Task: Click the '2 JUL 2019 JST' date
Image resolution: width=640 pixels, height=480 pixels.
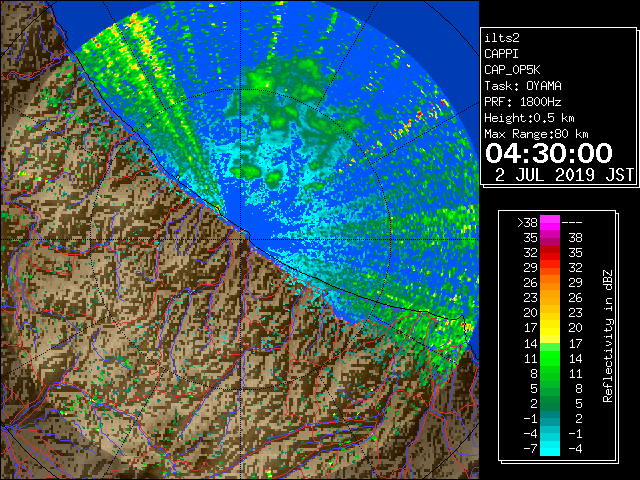Action: (x=564, y=175)
